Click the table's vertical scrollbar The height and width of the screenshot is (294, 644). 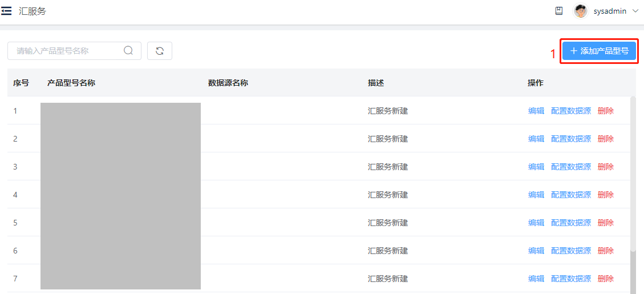[x=633, y=175]
